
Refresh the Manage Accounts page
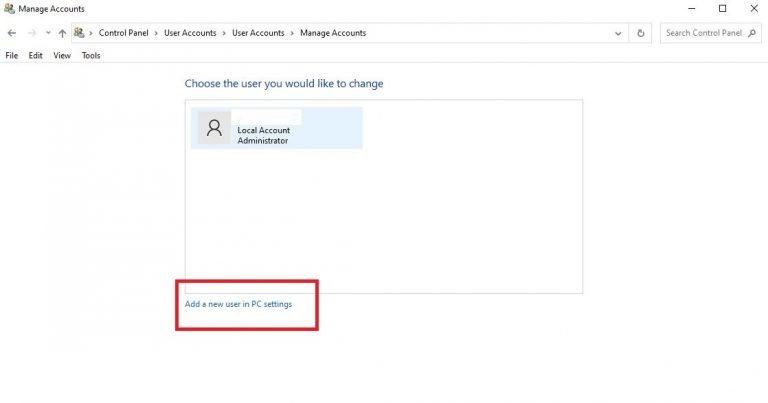pos(641,33)
